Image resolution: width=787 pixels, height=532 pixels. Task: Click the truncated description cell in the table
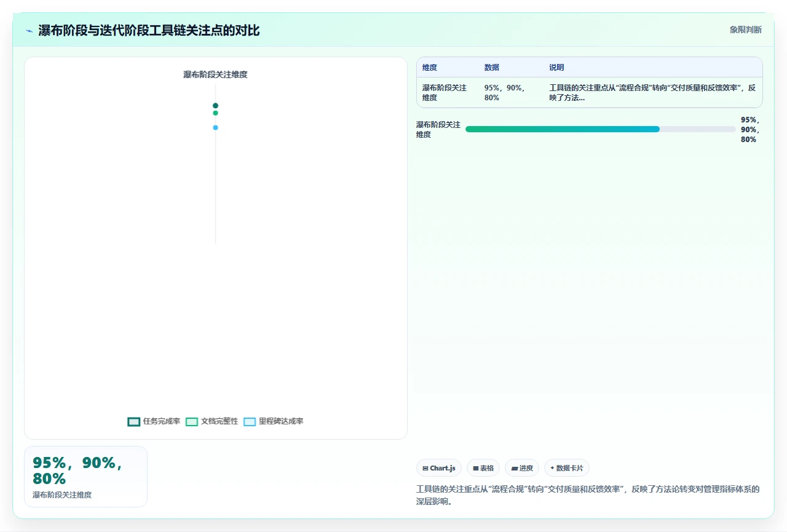653,93
